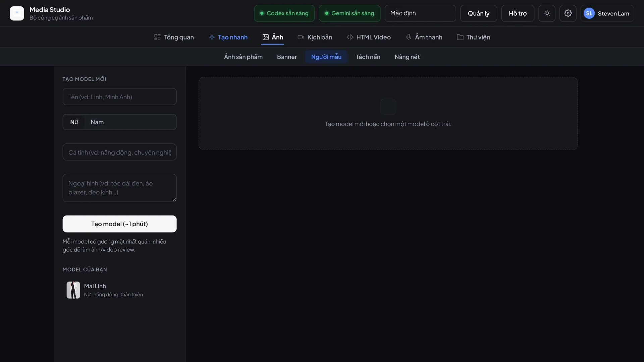644x362 pixels.
Task: Switch to Âm thanh tab
Action: [424, 37]
